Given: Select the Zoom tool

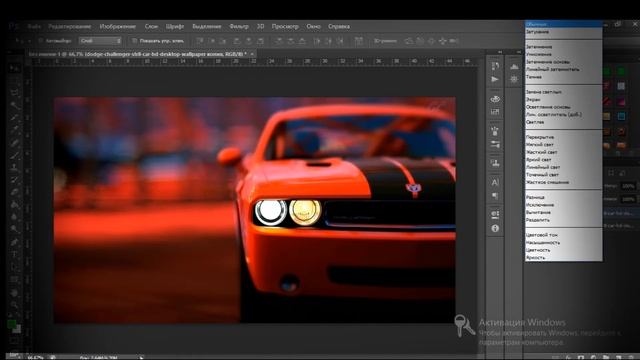Looking at the screenshot, I should (15, 304).
